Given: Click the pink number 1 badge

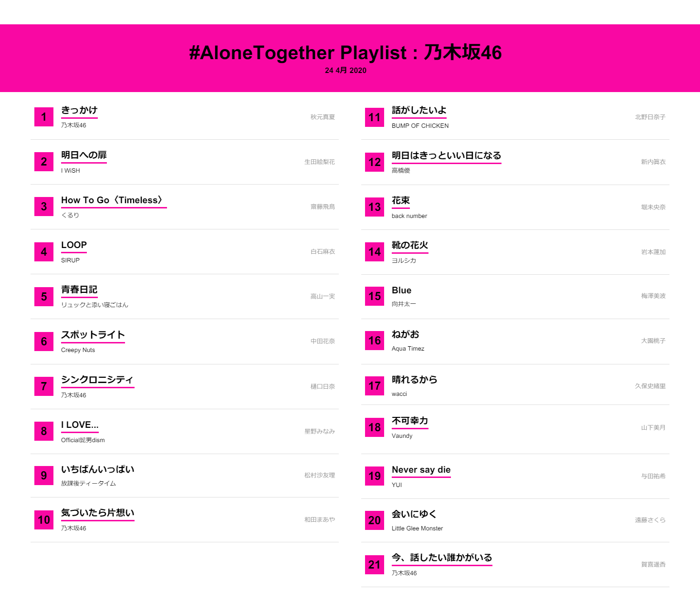Looking at the screenshot, I should point(44,117).
